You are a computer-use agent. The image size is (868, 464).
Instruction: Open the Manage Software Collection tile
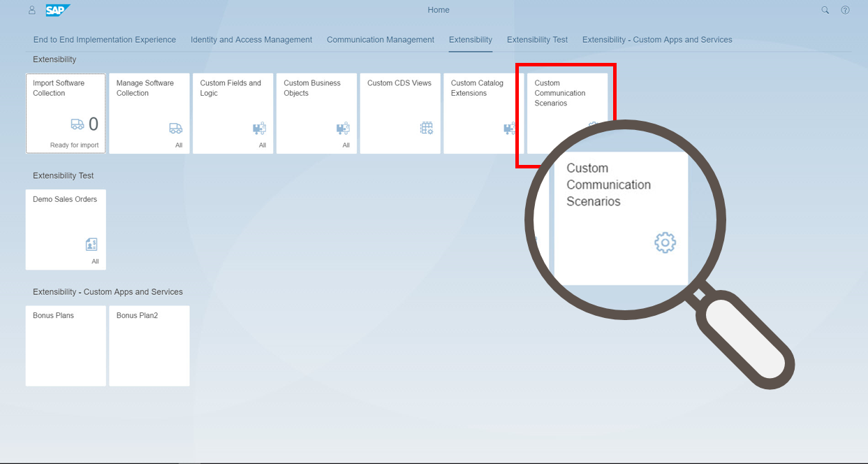point(149,113)
